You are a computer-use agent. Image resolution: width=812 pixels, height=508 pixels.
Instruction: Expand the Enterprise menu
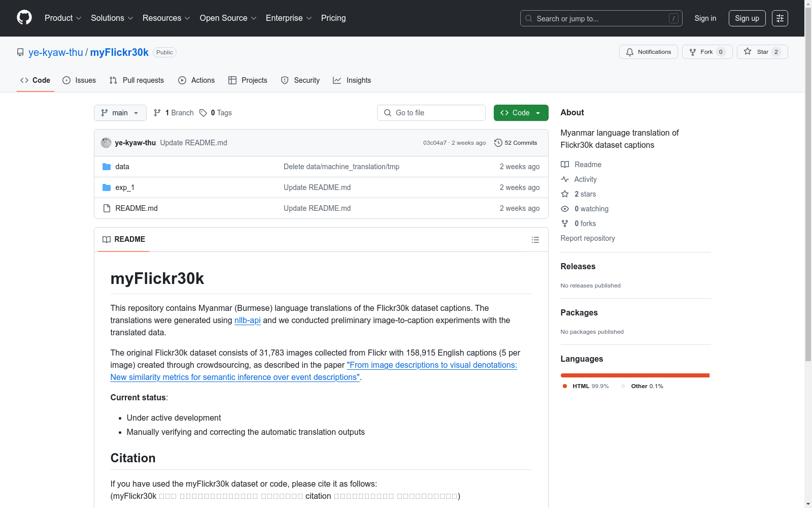(289, 18)
